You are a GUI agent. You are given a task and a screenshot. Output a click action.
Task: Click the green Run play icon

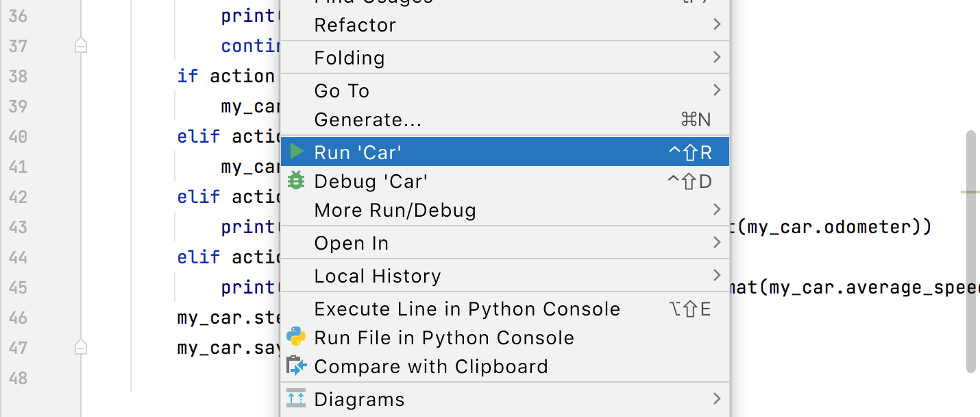[296, 152]
